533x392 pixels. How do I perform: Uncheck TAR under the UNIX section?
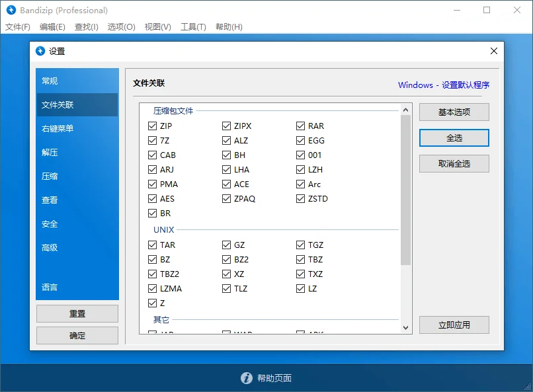pos(151,245)
